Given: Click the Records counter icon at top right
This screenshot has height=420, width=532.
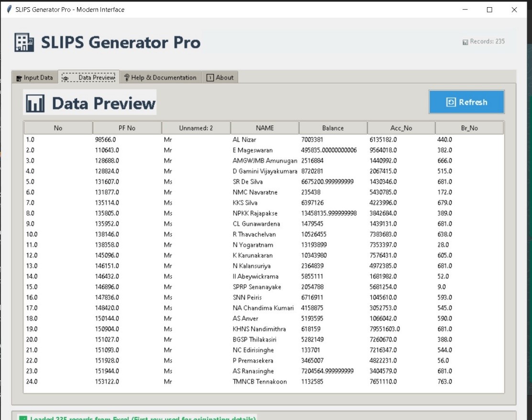Looking at the screenshot, I should click(x=465, y=42).
